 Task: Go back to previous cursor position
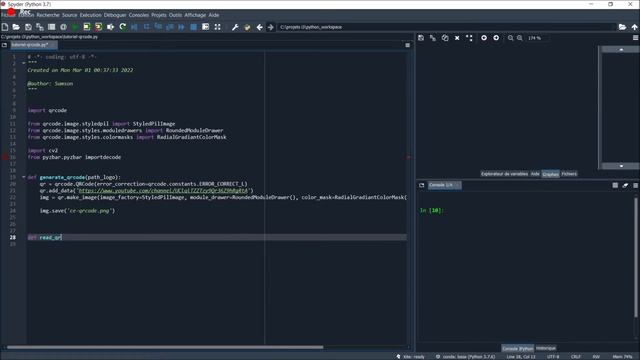point(260,27)
